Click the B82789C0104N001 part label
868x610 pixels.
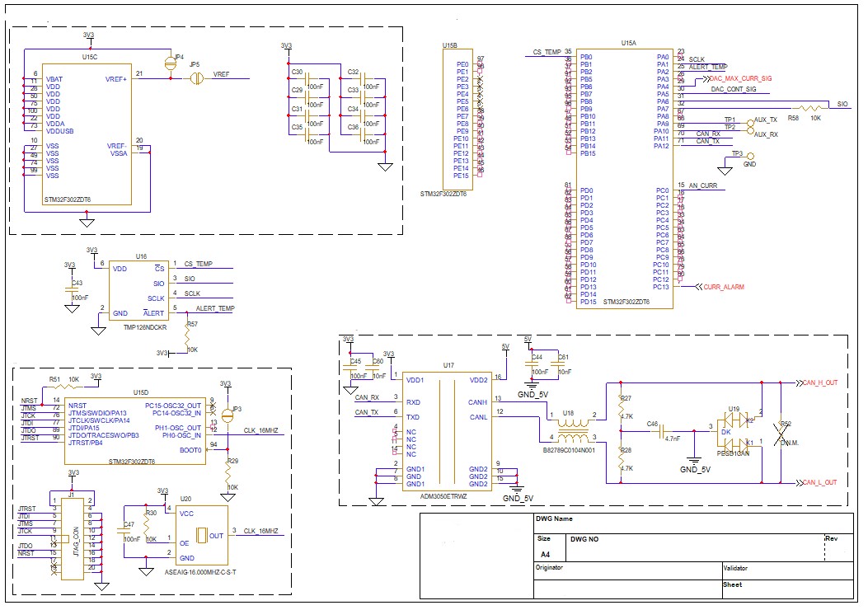569,450
